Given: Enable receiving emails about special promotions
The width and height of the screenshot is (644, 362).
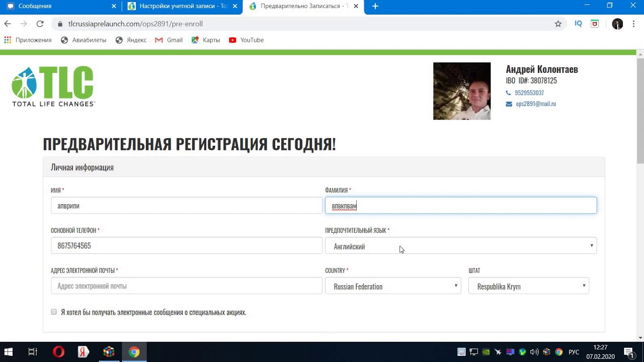Looking at the screenshot, I should pyautogui.click(x=54, y=312).
